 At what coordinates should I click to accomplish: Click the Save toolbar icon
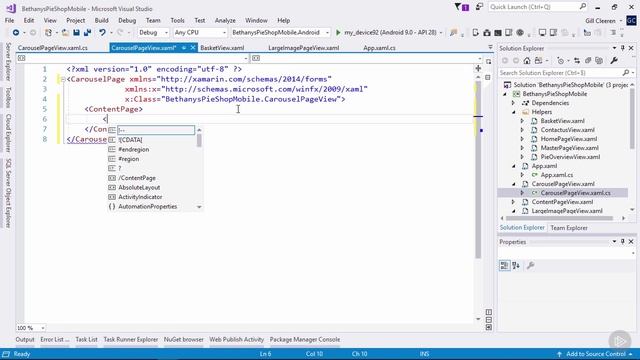76,32
